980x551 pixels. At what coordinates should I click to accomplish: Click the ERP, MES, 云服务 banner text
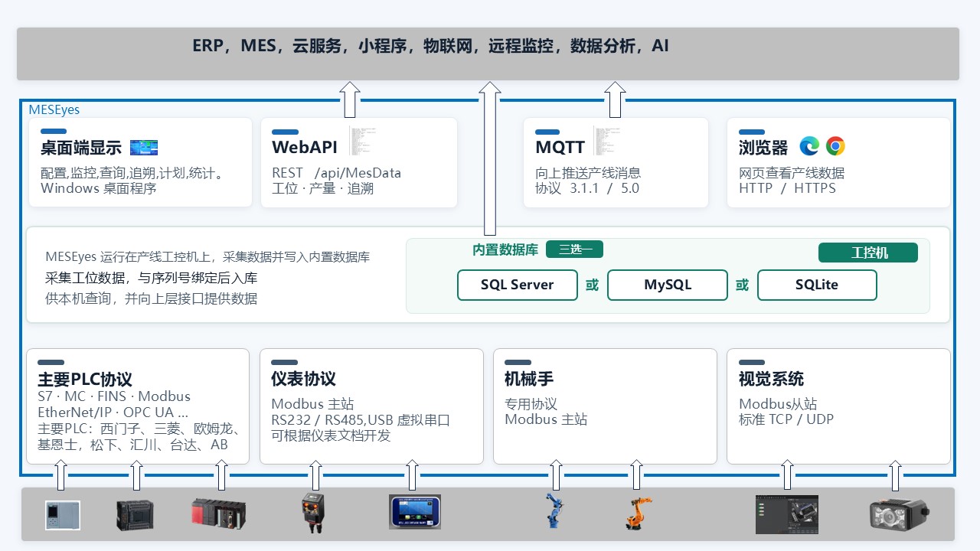(x=430, y=46)
